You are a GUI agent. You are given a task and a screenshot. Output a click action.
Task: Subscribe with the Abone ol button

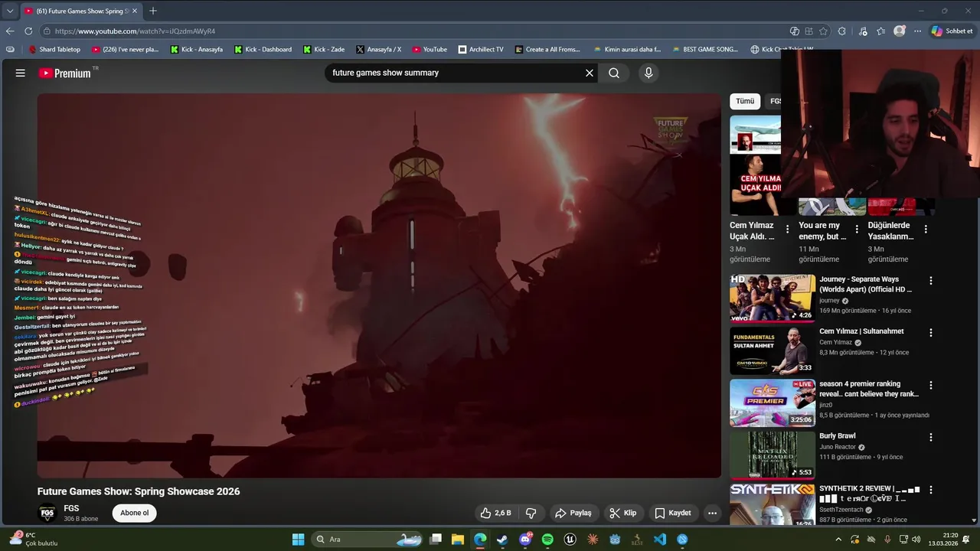click(x=134, y=513)
